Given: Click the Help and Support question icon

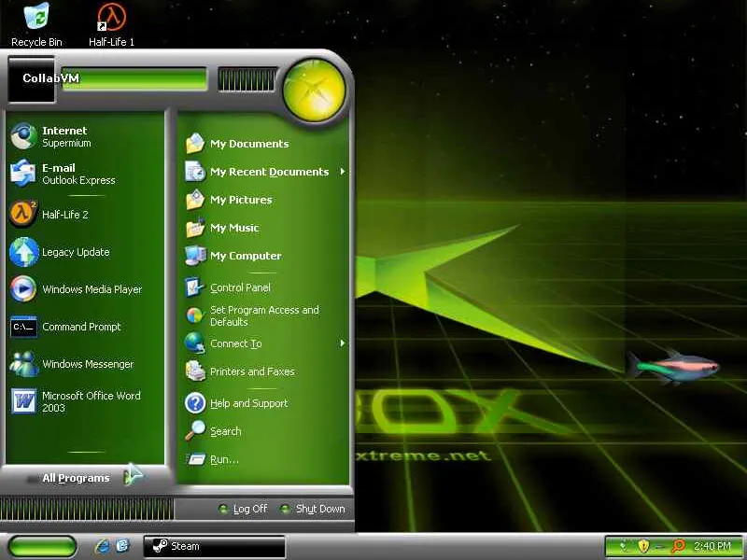Looking at the screenshot, I should pos(195,403).
